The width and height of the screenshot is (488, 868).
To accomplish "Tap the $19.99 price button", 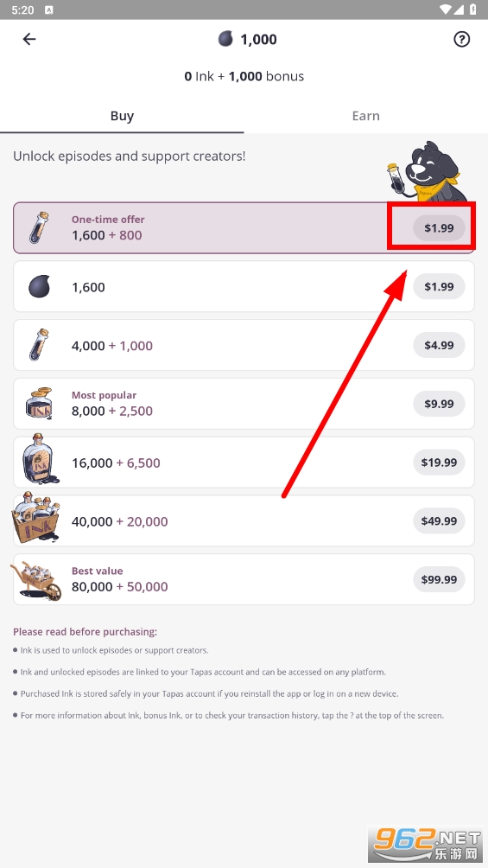I will (x=439, y=463).
